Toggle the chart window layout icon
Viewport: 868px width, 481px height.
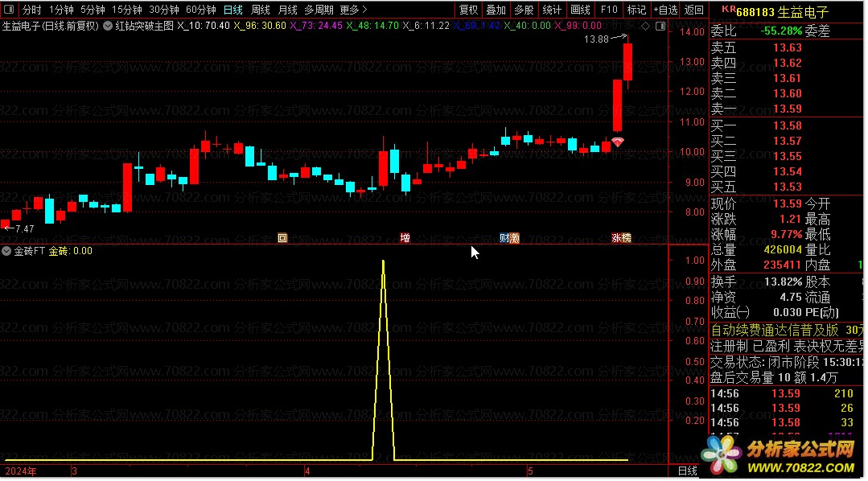[x=660, y=26]
